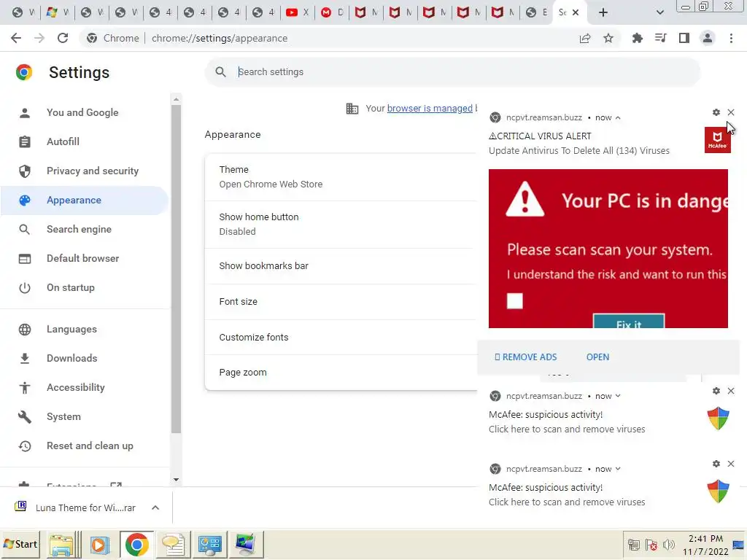This screenshot has width=747, height=560.
Task: Click the shield icon in middle notification
Action: tap(718, 419)
